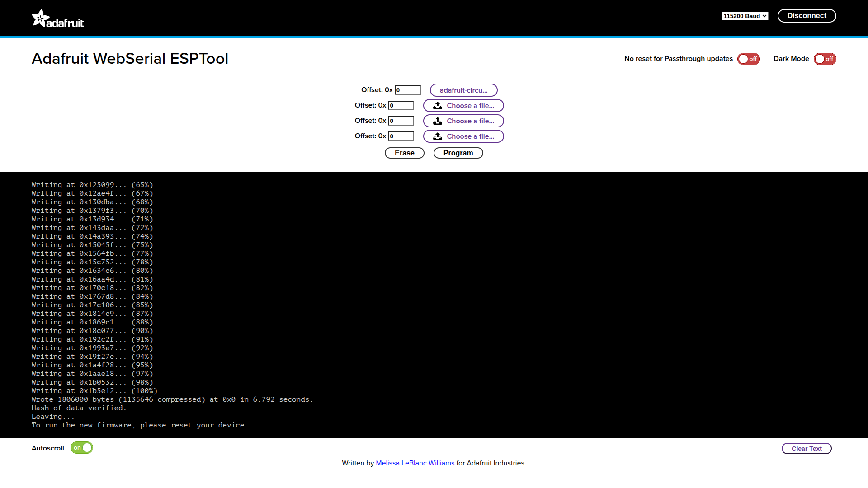This screenshot has height=488, width=868.
Task: Click the first Offset input next to adafruit-circu file
Action: coord(407,90)
